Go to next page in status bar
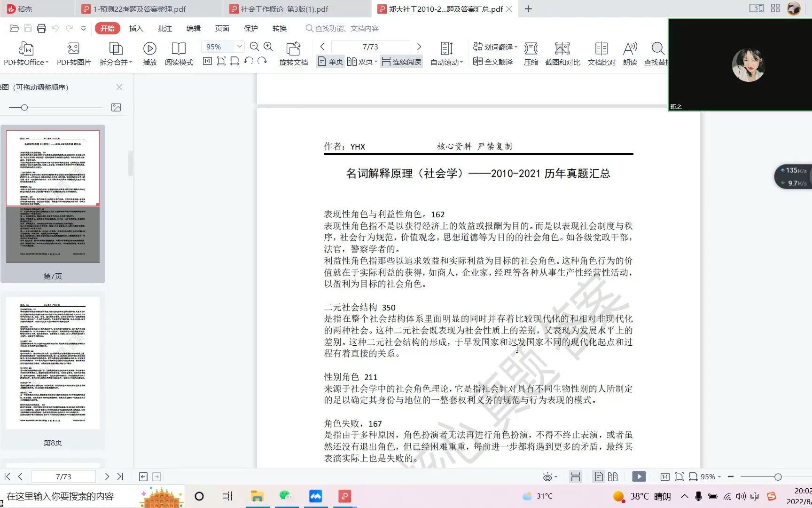Screen dimensions: 812x508 [107, 476]
